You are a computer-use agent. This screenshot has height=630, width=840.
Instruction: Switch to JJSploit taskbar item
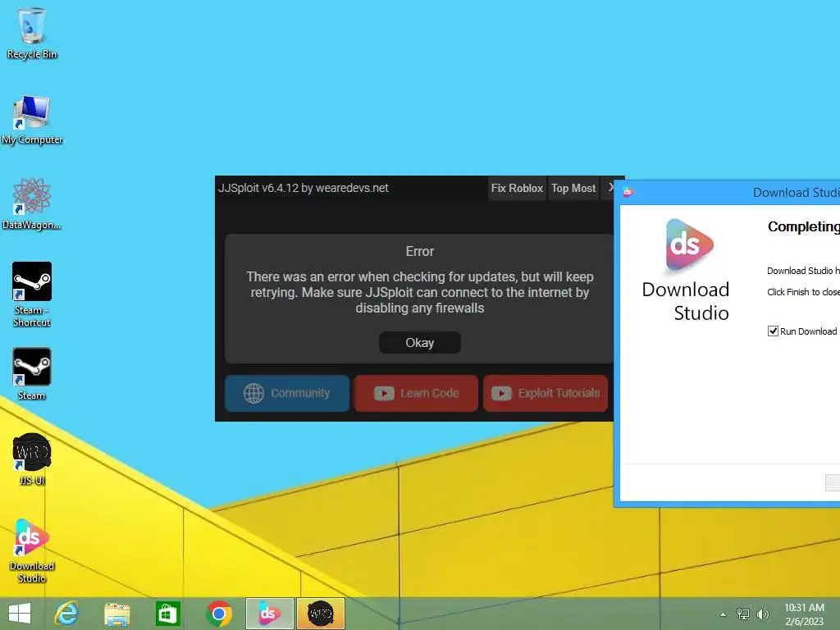point(321,614)
